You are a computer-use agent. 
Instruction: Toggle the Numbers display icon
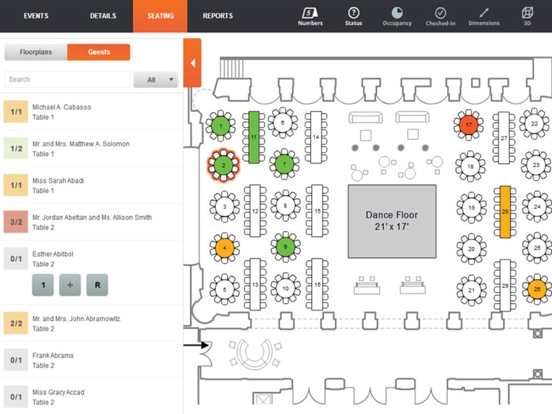click(310, 17)
